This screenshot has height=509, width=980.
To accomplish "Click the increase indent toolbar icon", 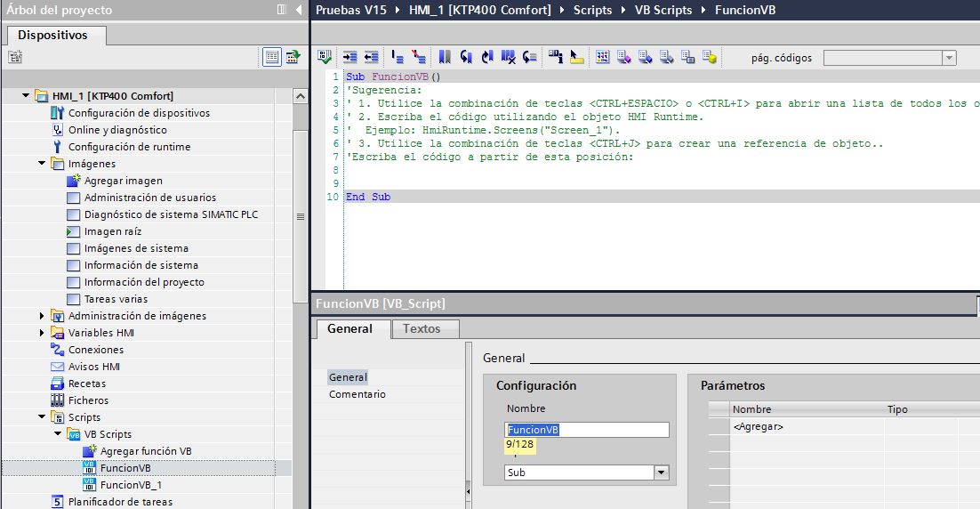I will click(x=350, y=57).
